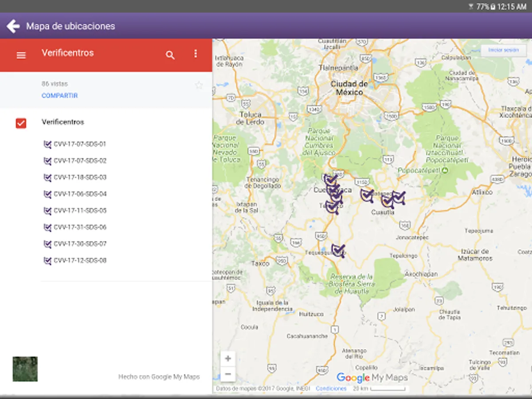Click the COMPARTIR share link
Screen dimensions: 532x399
click(x=60, y=96)
